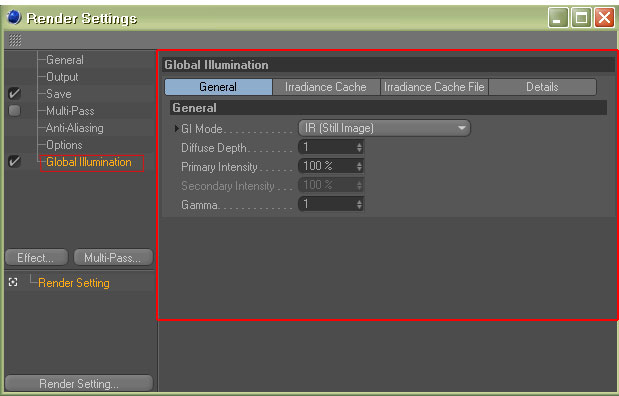The width and height of the screenshot is (619, 396).
Task: Minimize the Render Settings window
Action: (x=558, y=18)
